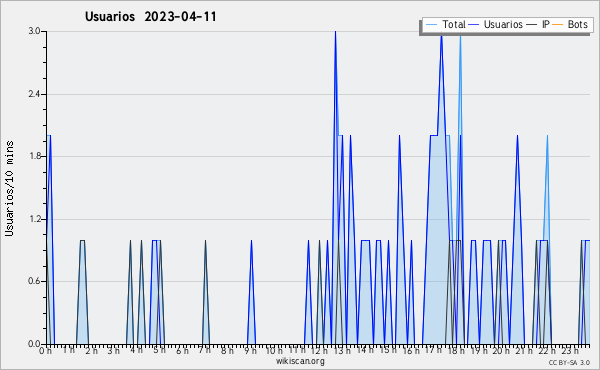Viewport: 600px width, 370px height.
Task: Click the '23 h' x-axis label
Action: click(x=570, y=350)
